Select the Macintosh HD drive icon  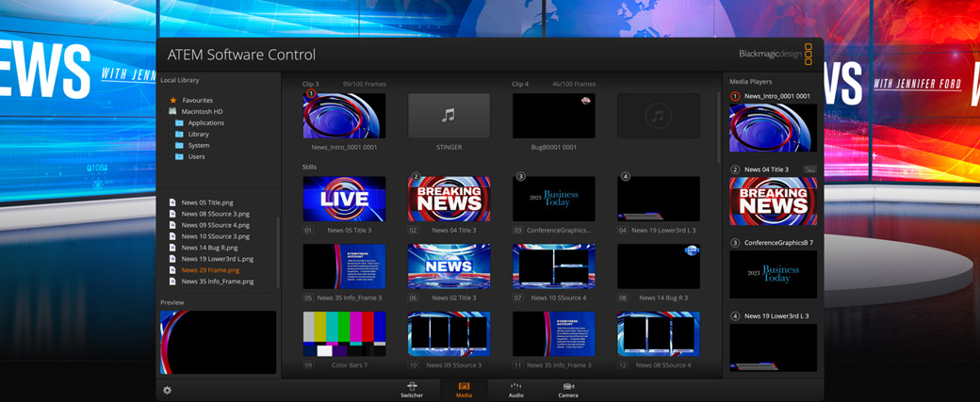coord(173,111)
